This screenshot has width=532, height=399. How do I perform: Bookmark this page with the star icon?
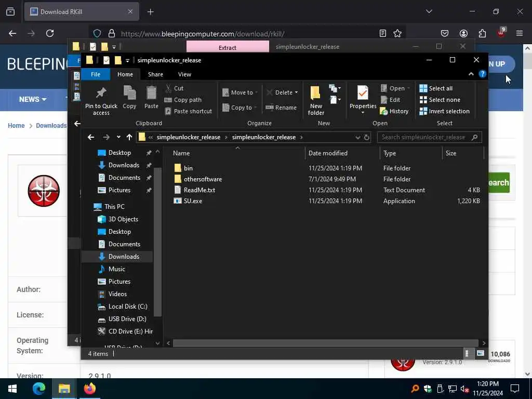pos(397,33)
